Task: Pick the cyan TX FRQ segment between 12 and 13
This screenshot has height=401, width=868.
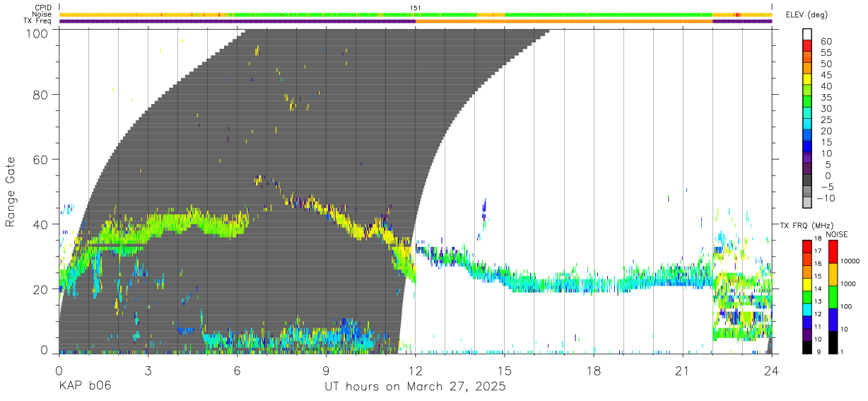Action: [807, 309]
